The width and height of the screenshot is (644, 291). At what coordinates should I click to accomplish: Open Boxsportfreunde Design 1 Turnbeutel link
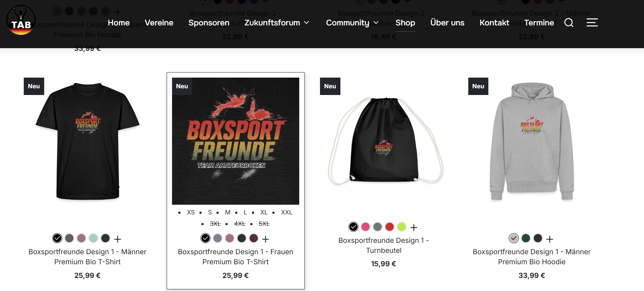(384, 245)
